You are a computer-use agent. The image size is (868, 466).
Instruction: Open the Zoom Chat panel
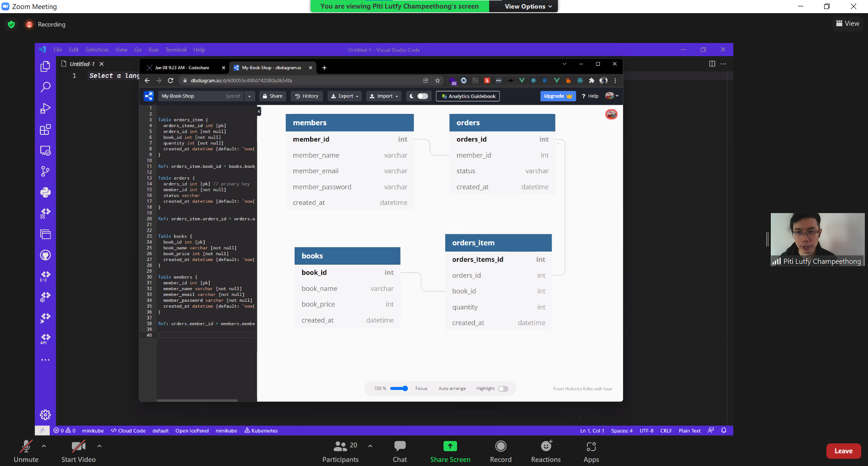click(x=400, y=452)
